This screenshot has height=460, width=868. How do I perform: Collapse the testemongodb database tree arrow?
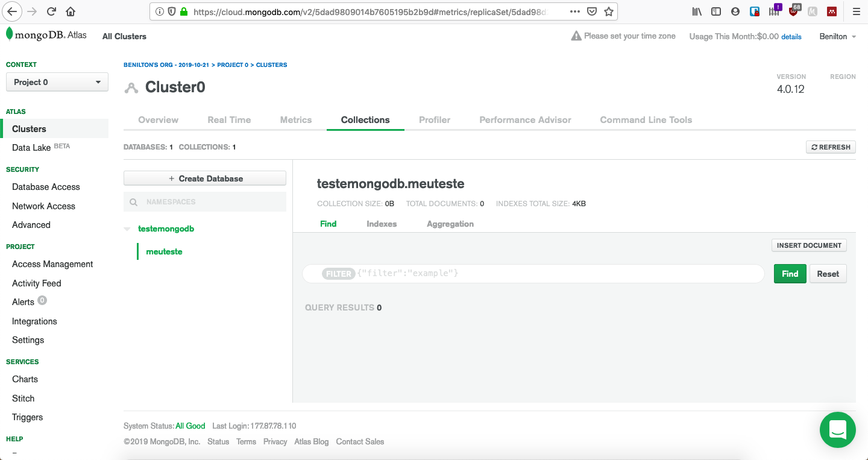tap(127, 229)
